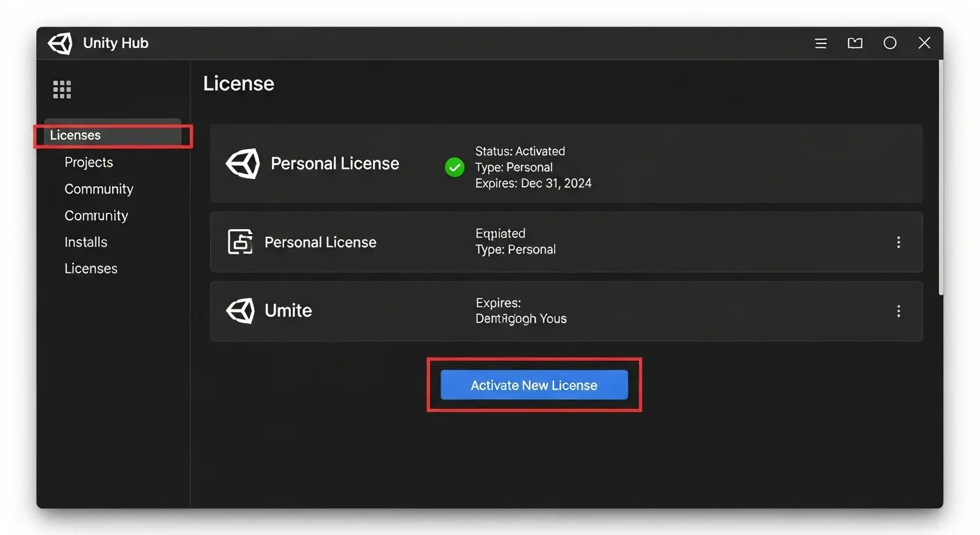Open the folder icon in the title bar

(855, 42)
